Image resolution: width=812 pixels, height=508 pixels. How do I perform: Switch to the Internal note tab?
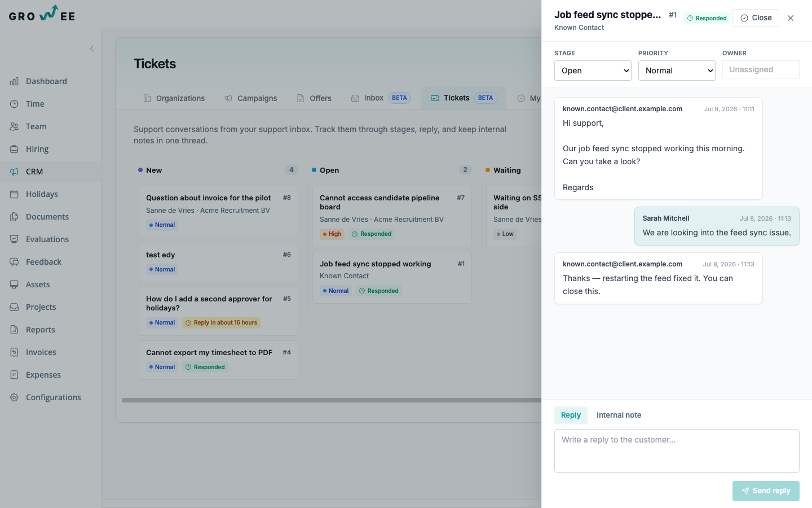[619, 415]
